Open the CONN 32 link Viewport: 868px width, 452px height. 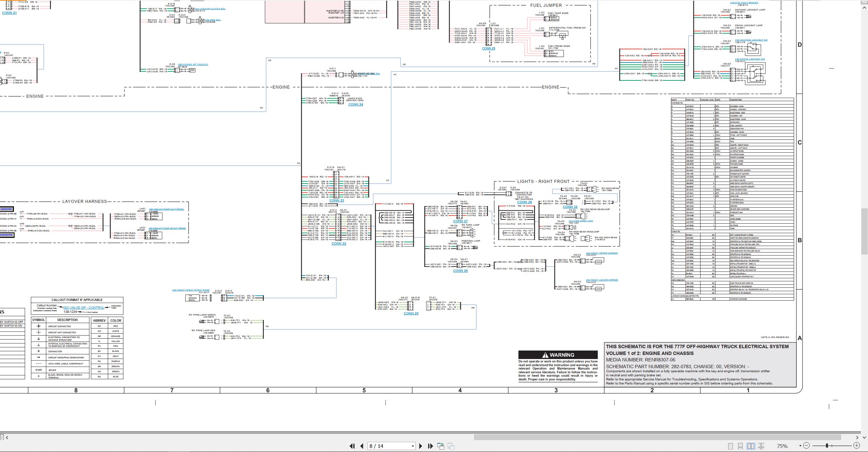(x=570, y=207)
